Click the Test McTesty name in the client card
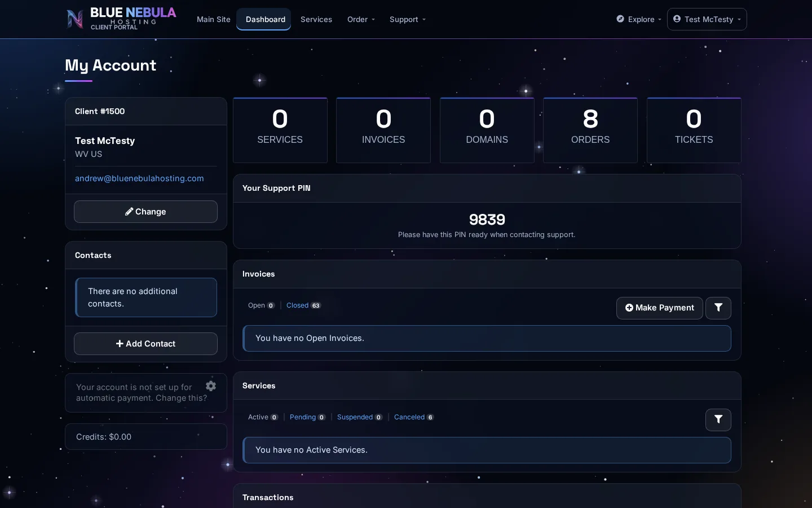This screenshot has width=812, height=508. pyautogui.click(x=105, y=141)
